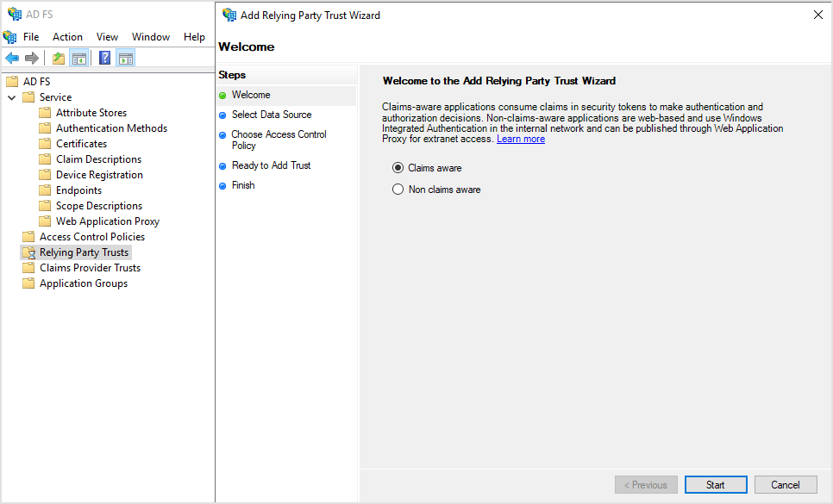Screen dimensions: 833x504
Task: Click the back navigation arrow icon
Action: pyautogui.click(x=10, y=58)
